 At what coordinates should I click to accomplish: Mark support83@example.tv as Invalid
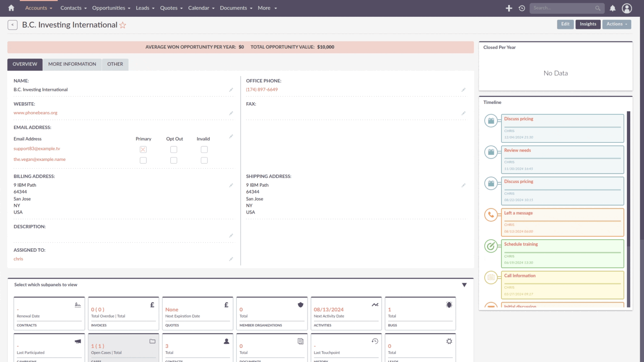(204, 149)
